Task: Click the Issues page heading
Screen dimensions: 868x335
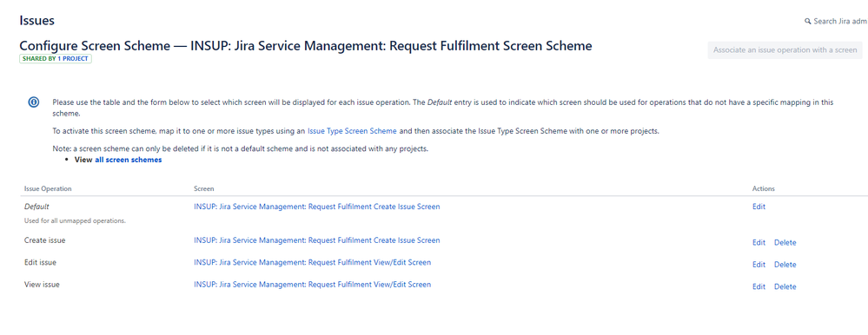Action: pos(36,21)
